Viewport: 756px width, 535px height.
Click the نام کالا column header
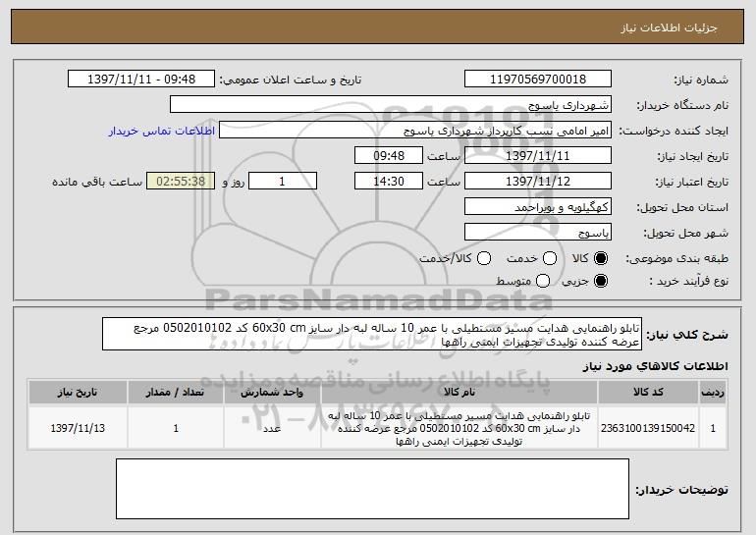coord(459,393)
